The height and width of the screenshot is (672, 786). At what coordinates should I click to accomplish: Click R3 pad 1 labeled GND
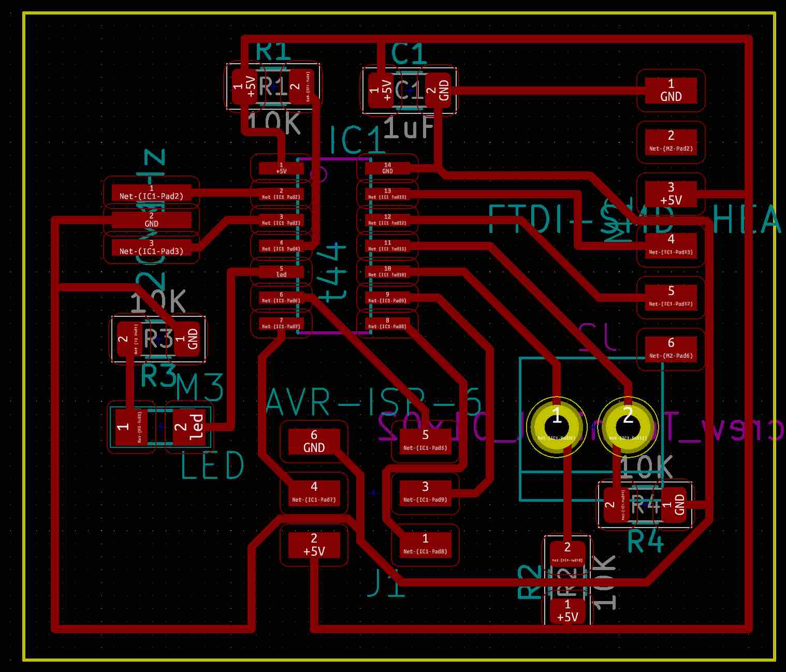pos(186,339)
